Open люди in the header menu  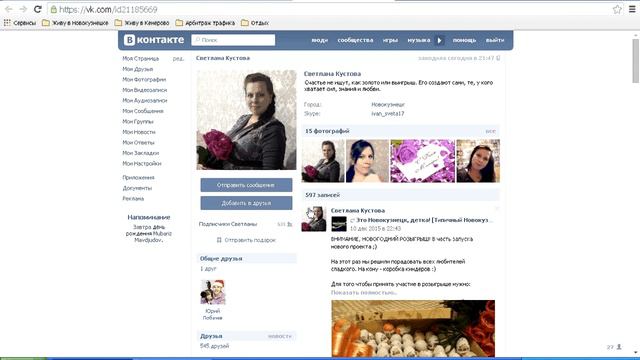click(x=320, y=40)
